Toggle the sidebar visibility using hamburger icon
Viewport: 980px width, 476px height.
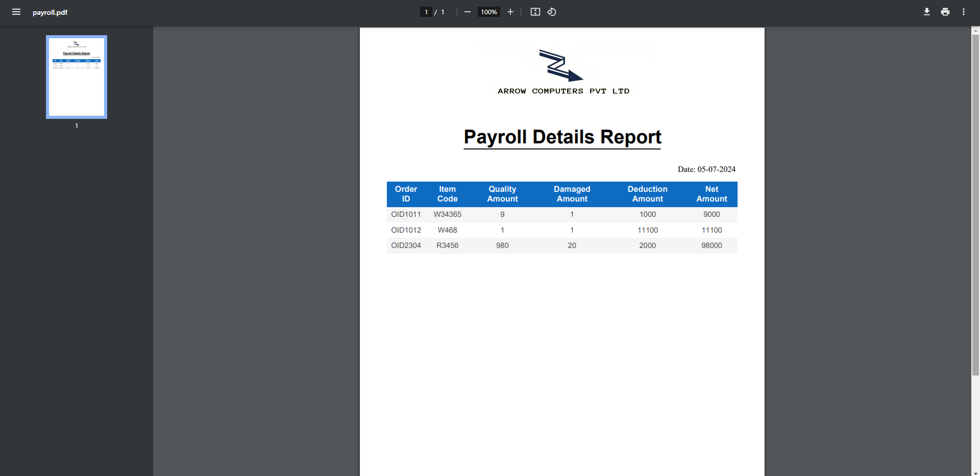pos(16,12)
